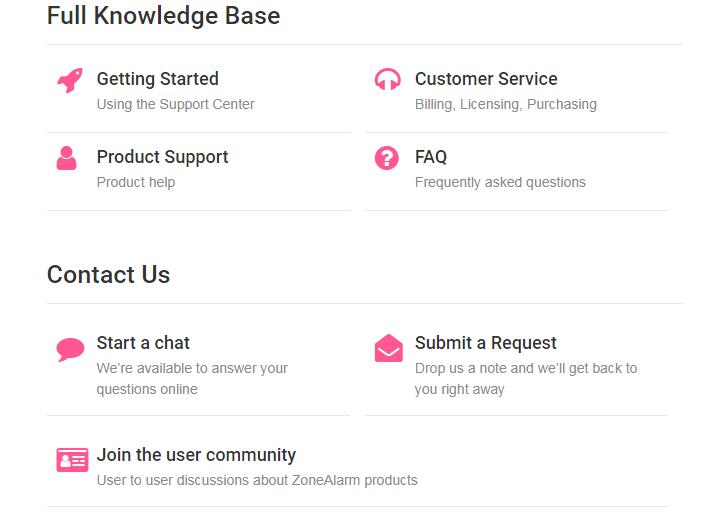Select Start a chat
This screenshot has width=706, height=513.
pyautogui.click(x=143, y=343)
